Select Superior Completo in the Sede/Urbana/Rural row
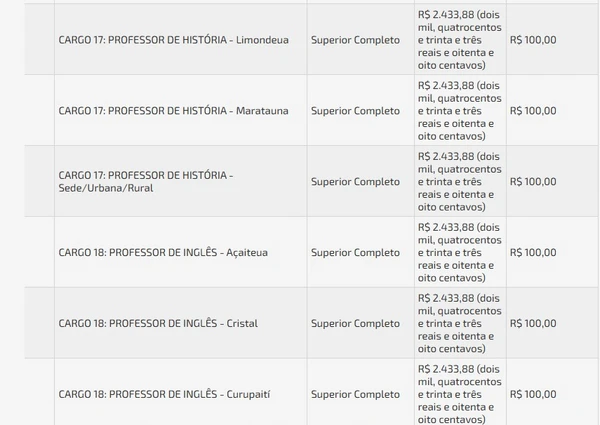The height and width of the screenshot is (425, 600). (355, 181)
